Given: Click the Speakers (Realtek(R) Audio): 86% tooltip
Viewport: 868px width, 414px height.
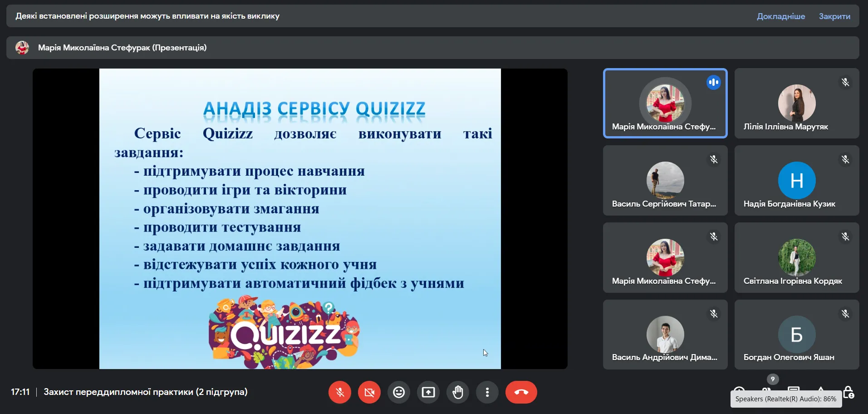Looking at the screenshot, I should tap(786, 399).
